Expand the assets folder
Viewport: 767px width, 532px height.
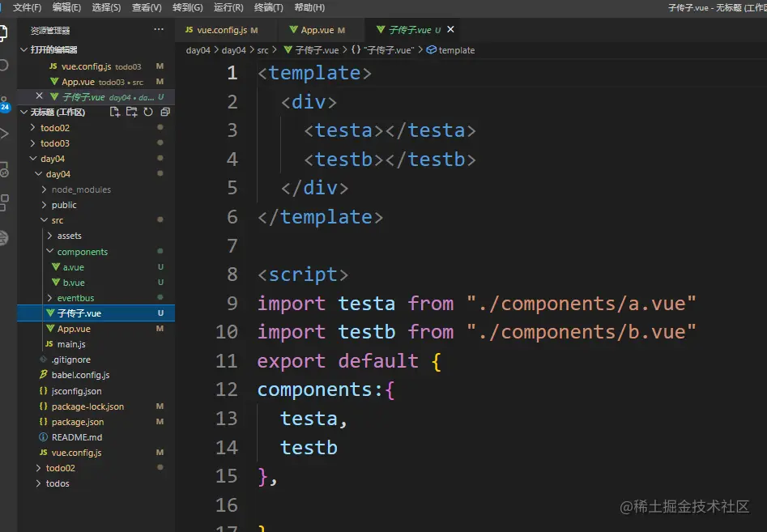click(49, 236)
